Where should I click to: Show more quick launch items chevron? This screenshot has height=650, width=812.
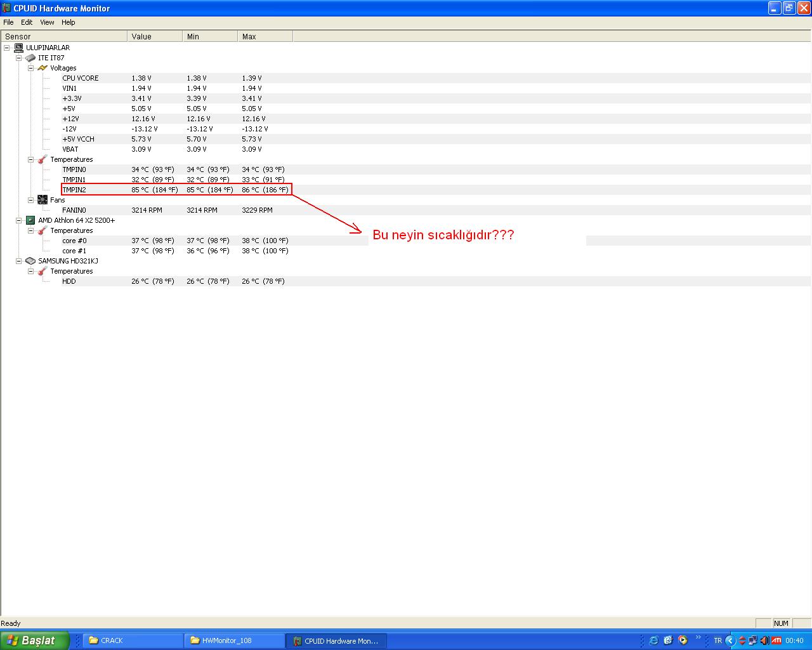(698, 638)
